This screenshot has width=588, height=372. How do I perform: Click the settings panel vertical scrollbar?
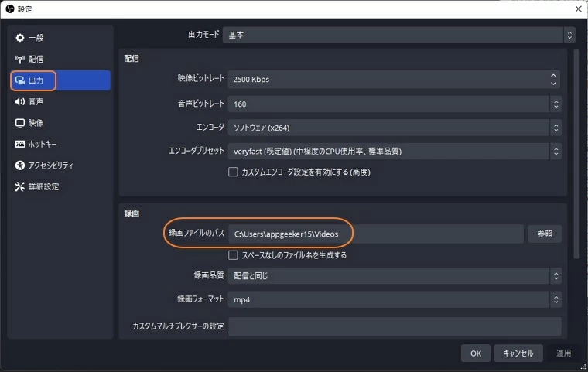[x=576, y=154]
